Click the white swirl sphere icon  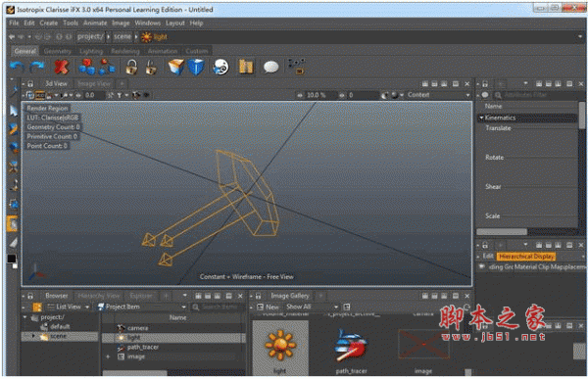(220, 68)
